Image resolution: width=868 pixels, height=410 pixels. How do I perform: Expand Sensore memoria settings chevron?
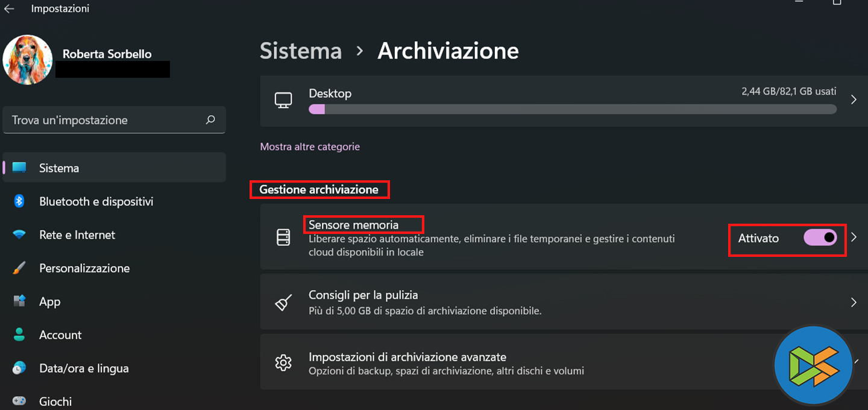pos(854,238)
